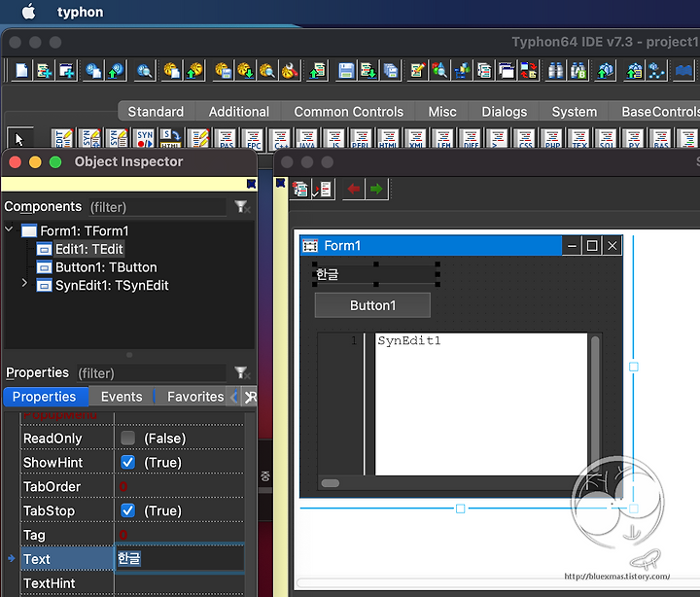Screen dimensions: 700x597
Task: Open the Misc palette tab
Action: click(442, 112)
